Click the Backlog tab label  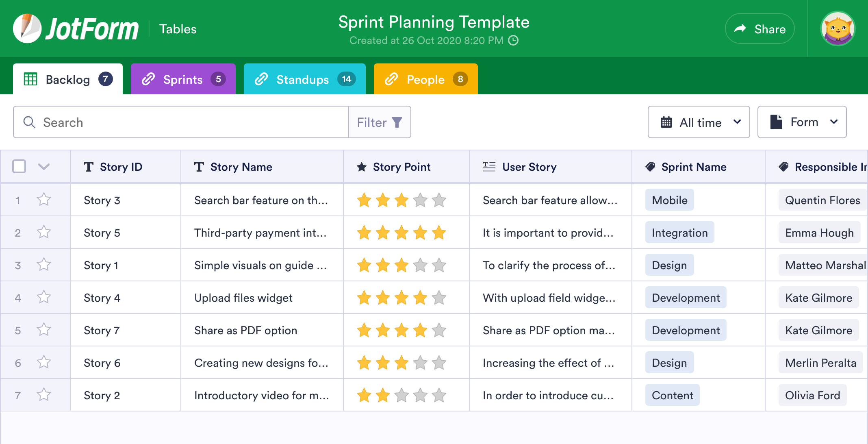[x=68, y=79]
